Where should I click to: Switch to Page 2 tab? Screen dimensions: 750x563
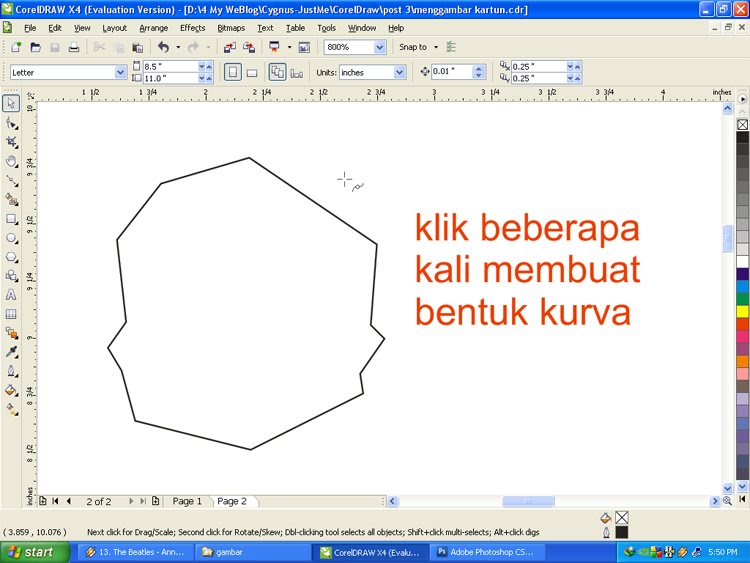232,501
